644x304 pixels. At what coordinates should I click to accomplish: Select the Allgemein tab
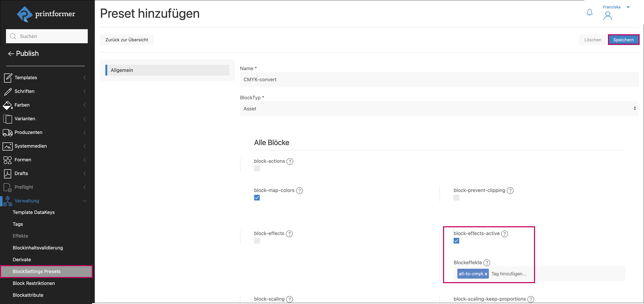(x=167, y=70)
